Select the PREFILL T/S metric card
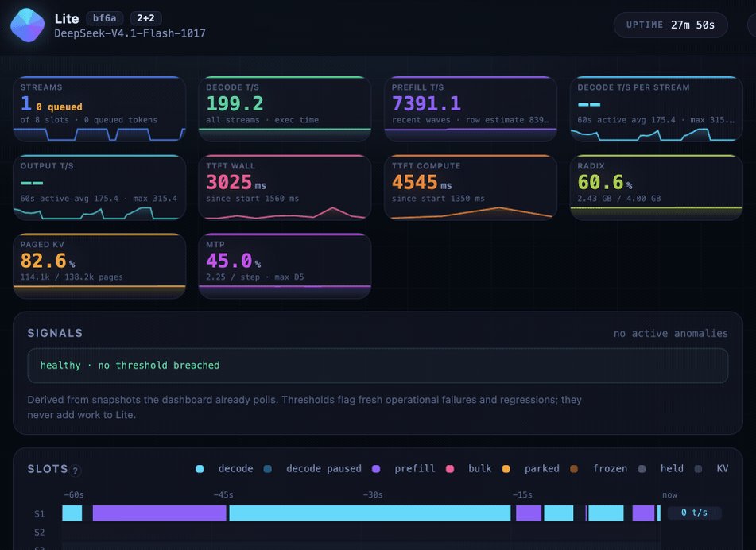 471,109
